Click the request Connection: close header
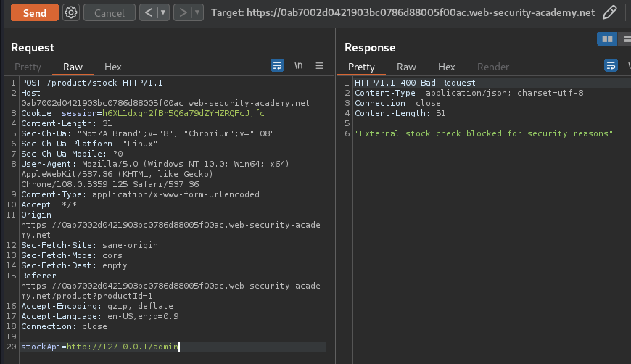 coord(64,326)
